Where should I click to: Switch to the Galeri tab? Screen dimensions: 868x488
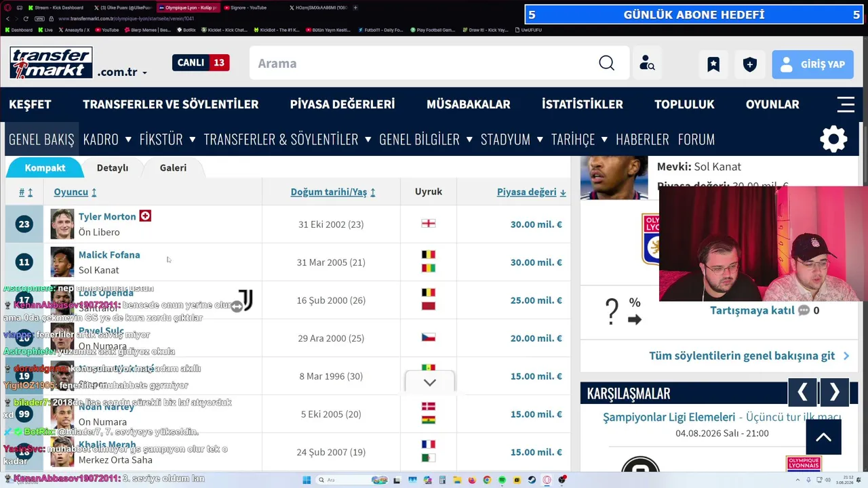click(173, 167)
